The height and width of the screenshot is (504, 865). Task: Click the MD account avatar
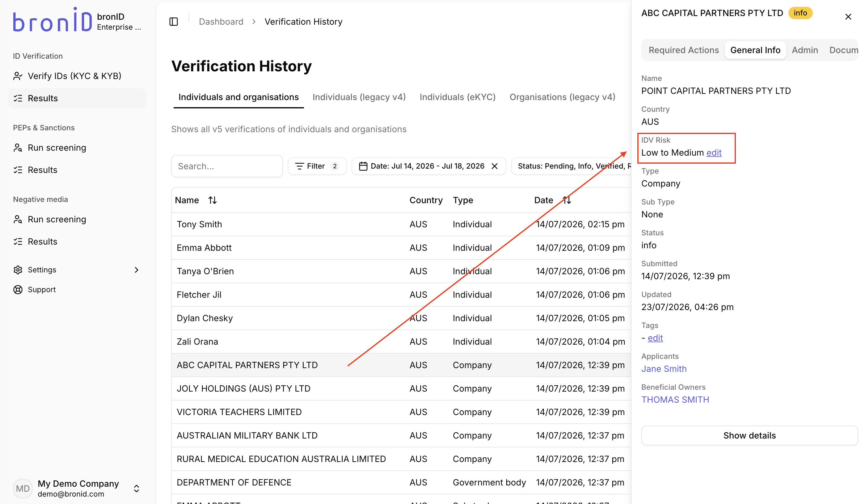tap(23, 488)
